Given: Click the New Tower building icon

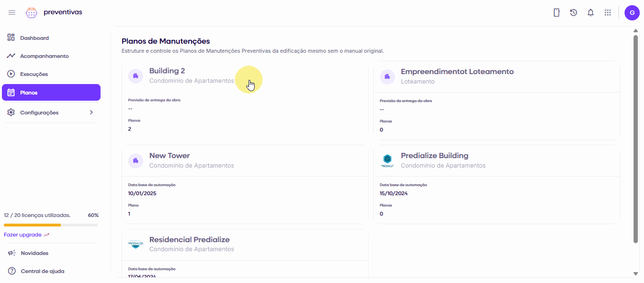Looking at the screenshot, I should 136,160.
